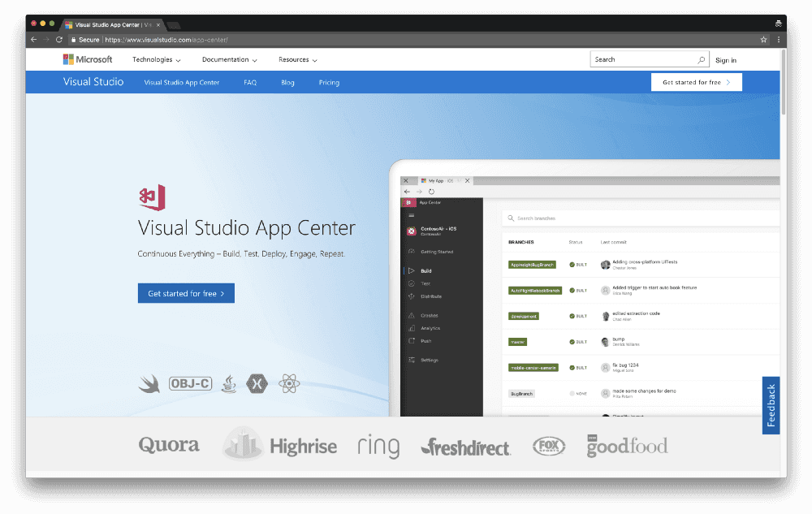Open the Visual Studio App Center nav link

(x=182, y=82)
